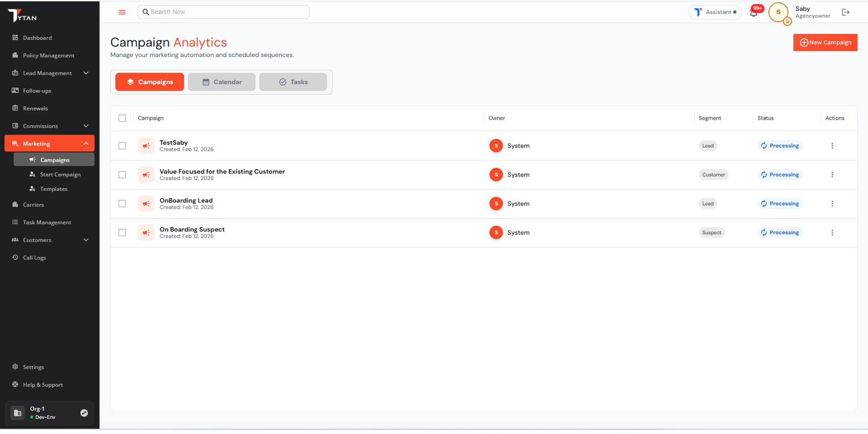The height and width of the screenshot is (434, 868).
Task: Check the TestSaby campaign checkbox
Action: pos(122,146)
